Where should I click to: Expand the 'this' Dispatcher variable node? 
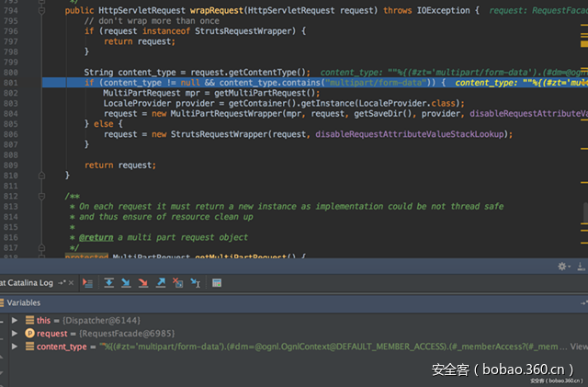[14, 319]
